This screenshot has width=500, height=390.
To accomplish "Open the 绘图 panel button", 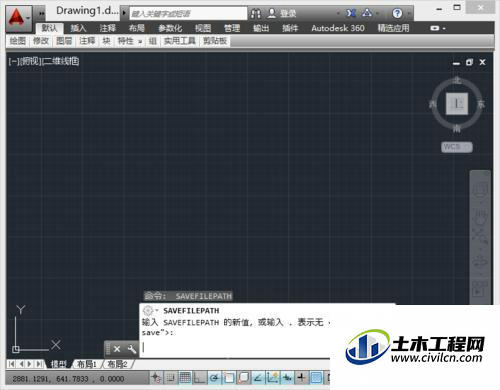I will click(x=18, y=41).
